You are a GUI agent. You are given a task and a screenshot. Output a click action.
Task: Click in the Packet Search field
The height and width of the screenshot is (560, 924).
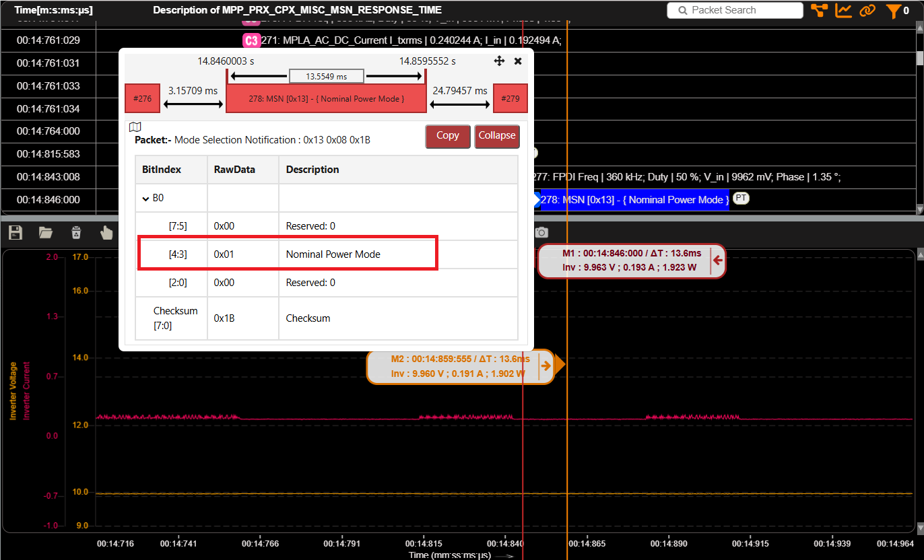[735, 10]
